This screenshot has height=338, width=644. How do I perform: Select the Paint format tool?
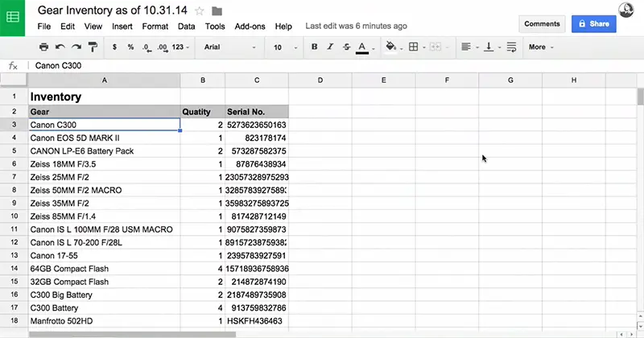click(93, 47)
